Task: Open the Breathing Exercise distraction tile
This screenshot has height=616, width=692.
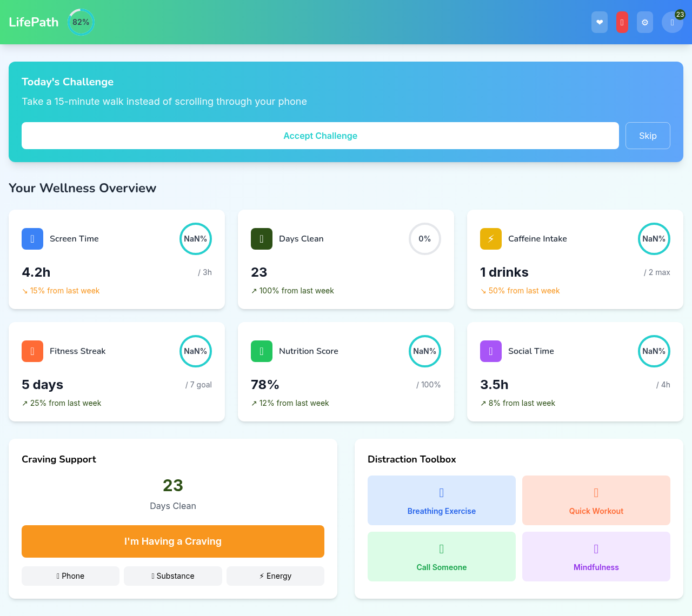Action: coord(441,500)
